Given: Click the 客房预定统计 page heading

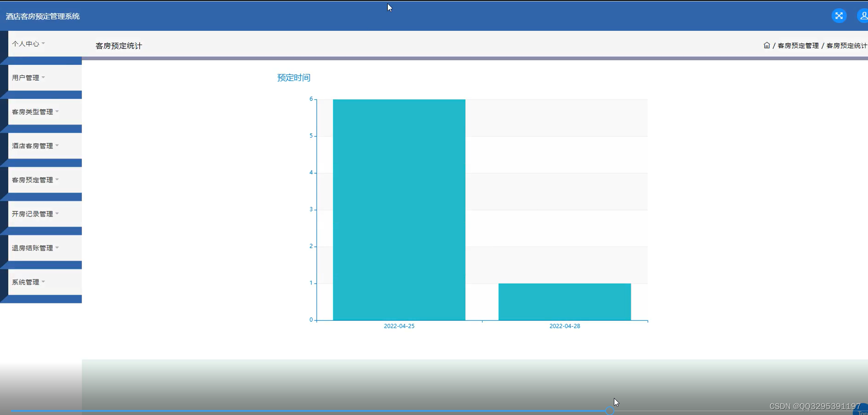Looking at the screenshot, I should [x=119, y=46].
